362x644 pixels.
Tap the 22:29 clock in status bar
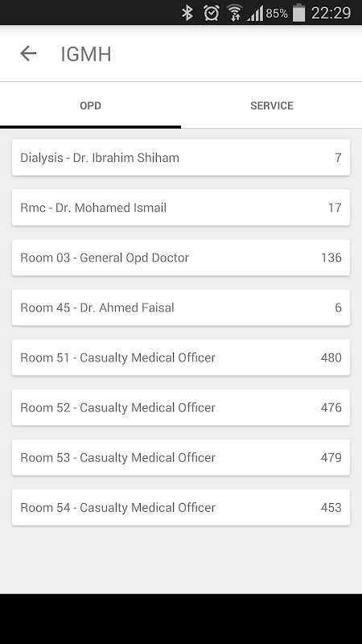click(x=331, y=13)
